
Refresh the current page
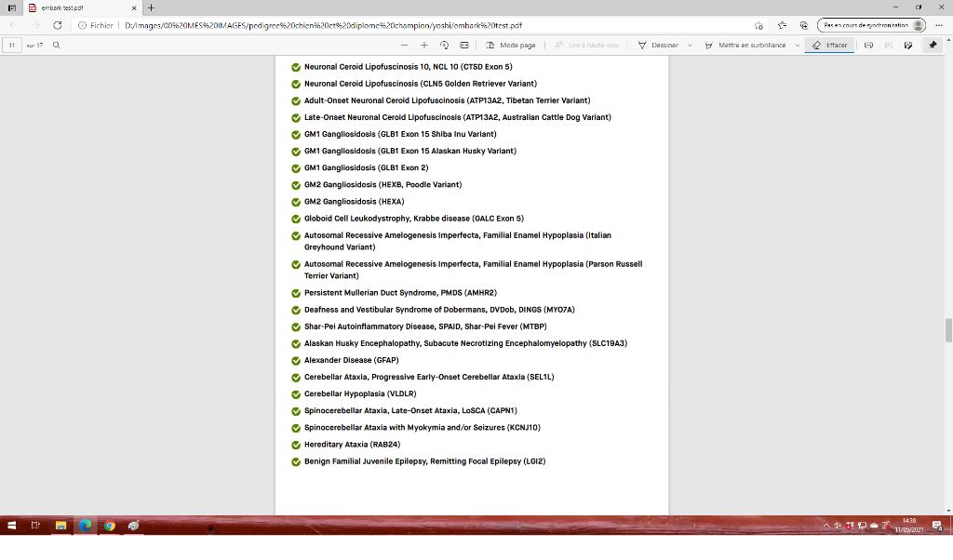pos(58,25)
